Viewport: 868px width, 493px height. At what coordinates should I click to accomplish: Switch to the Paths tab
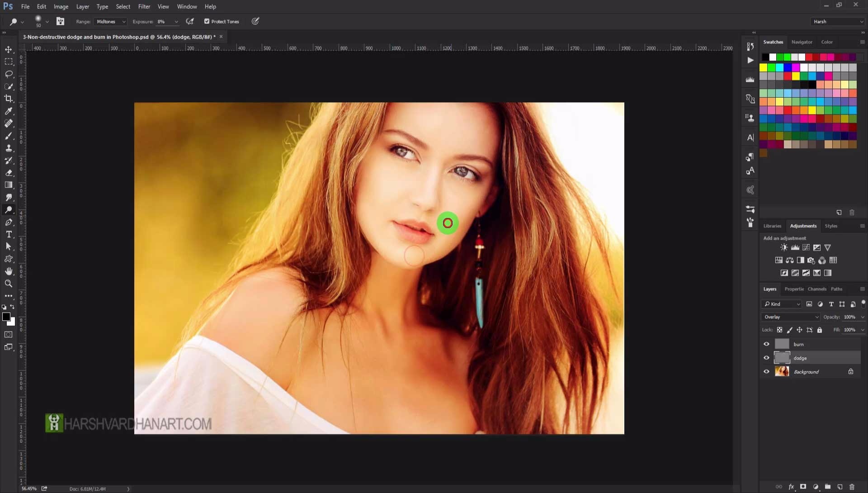(836, 289)
